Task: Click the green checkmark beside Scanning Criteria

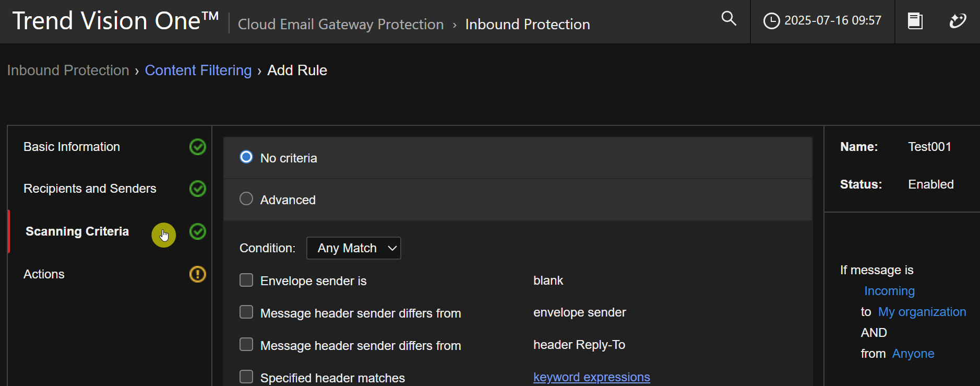Action: [197, 231]
